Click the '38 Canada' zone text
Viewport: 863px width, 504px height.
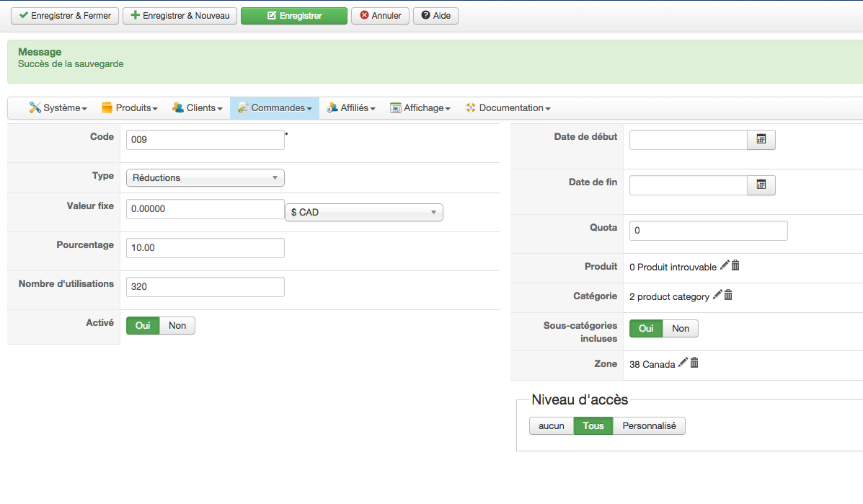[652, 364]
